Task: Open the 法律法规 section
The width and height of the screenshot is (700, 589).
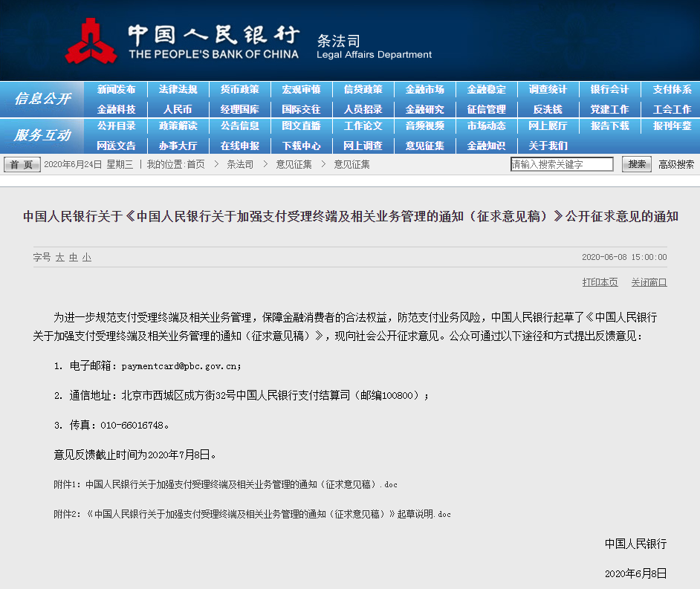Action: [178, 90]
